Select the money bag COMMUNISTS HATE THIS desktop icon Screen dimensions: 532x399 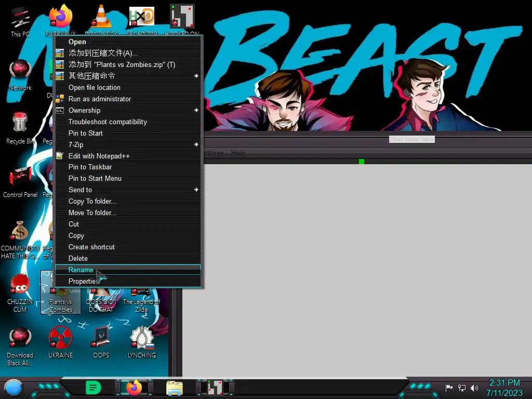(x=20, y=239)
